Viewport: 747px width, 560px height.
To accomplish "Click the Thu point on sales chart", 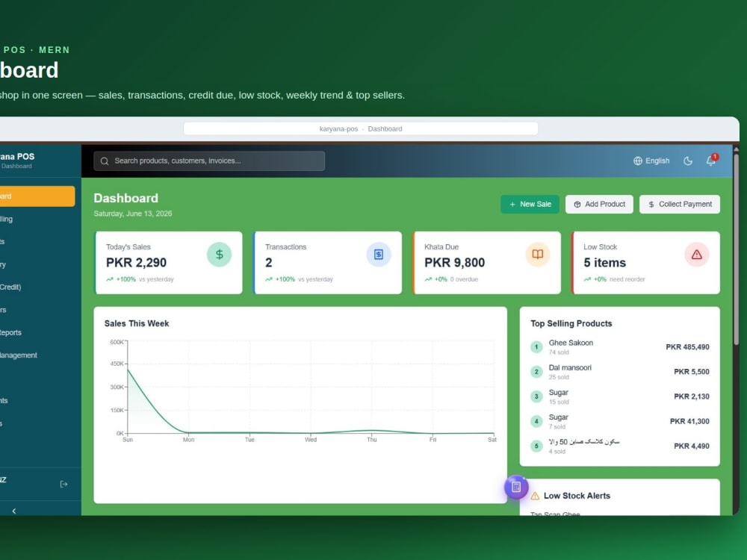I will coord(371,431).
